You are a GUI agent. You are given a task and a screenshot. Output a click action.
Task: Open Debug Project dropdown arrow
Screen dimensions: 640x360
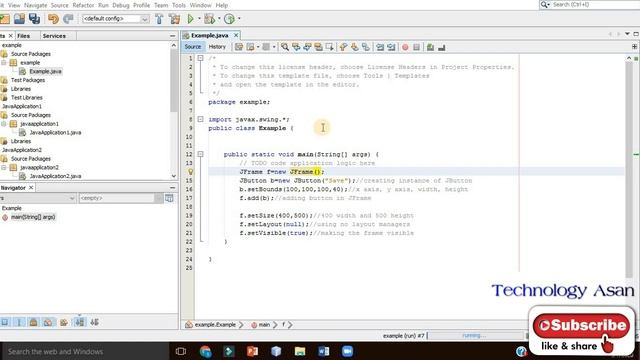[x=219, y=19]
